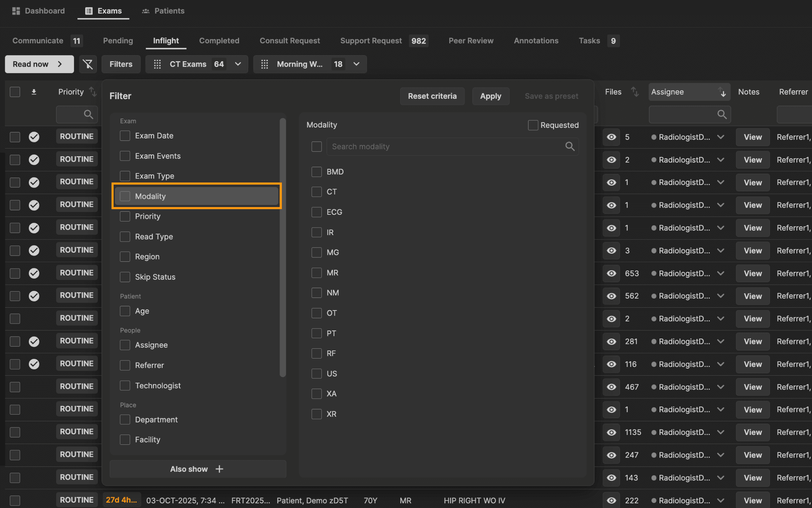Click the search icon in modality search
This screenshot has width=812, height=508.
[570, 146]
